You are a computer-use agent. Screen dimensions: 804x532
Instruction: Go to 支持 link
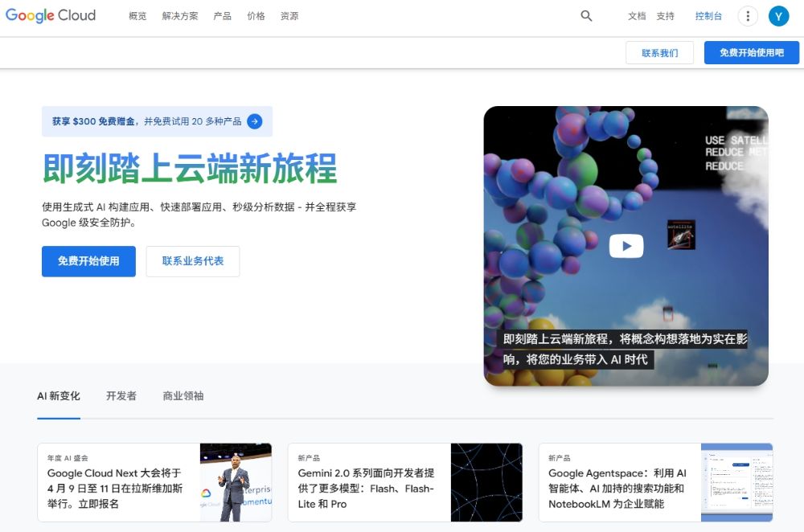[665, 16]
